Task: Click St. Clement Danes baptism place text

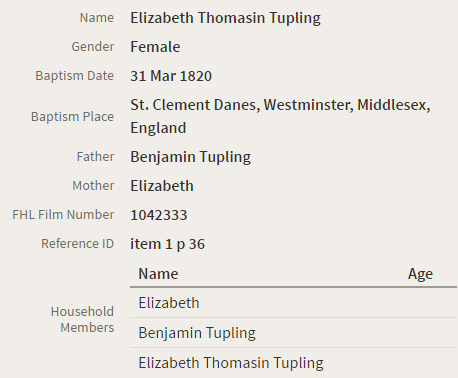Action: (x=280, y=116)
